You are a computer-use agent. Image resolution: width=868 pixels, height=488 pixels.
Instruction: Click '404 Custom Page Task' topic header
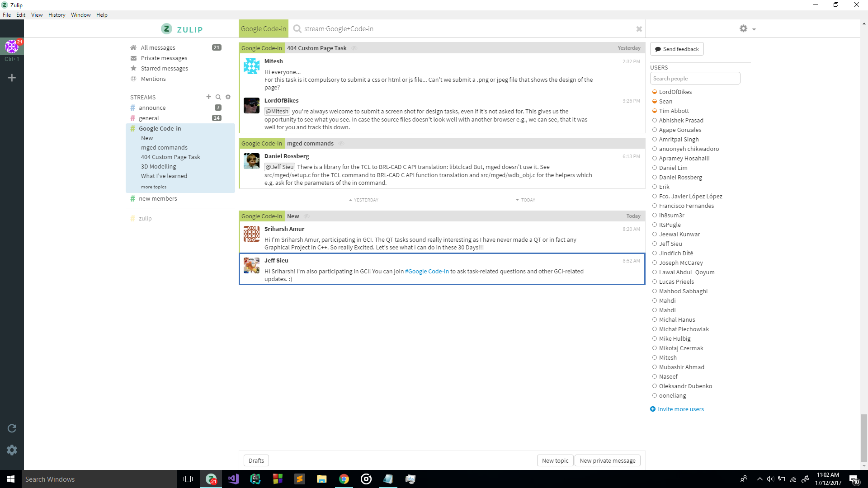coord(316,48)
